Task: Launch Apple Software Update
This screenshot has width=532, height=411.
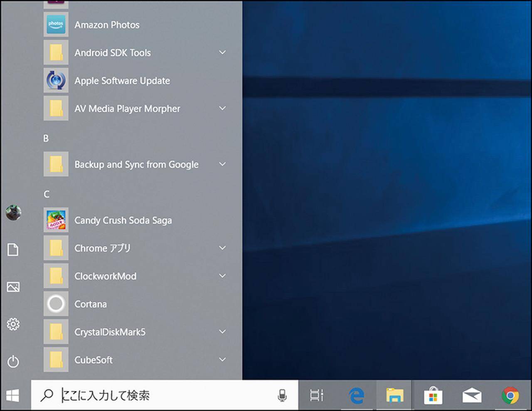Action: (x=122, y=81)
